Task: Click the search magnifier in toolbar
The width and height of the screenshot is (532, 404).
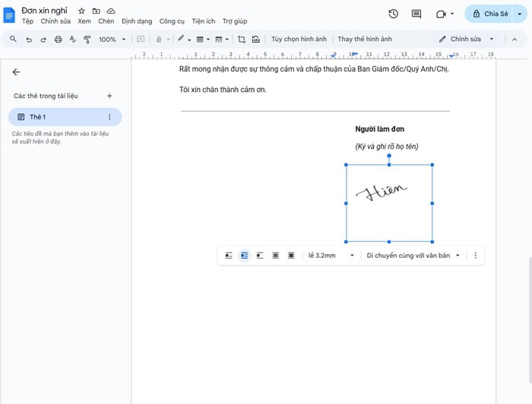Action: (13, 40)
